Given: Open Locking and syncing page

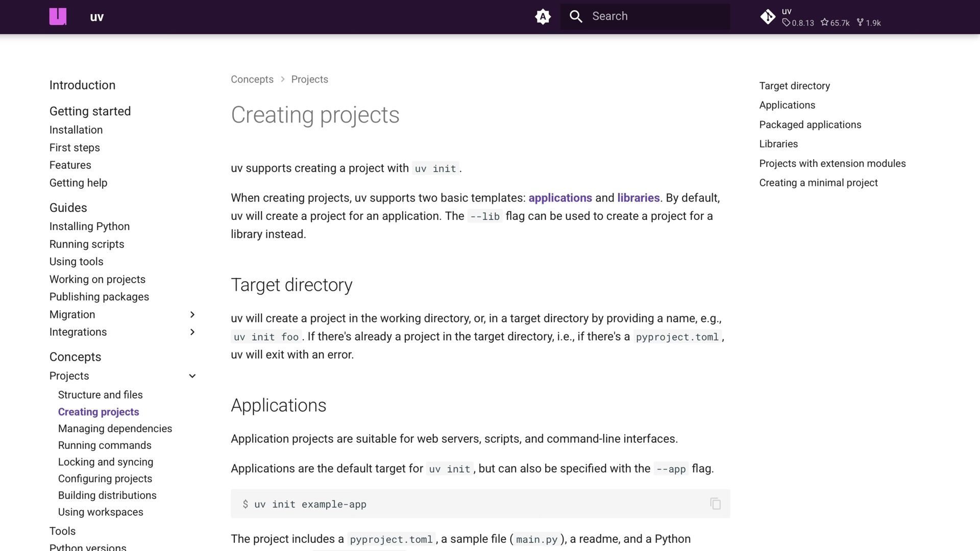Looking at the screenshot, I should click(106, 462).
